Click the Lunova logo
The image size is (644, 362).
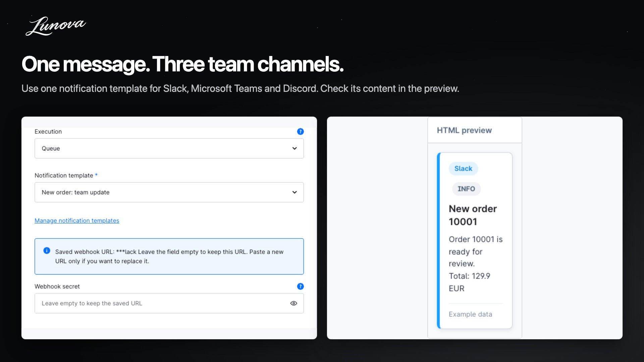pos(56,26)
